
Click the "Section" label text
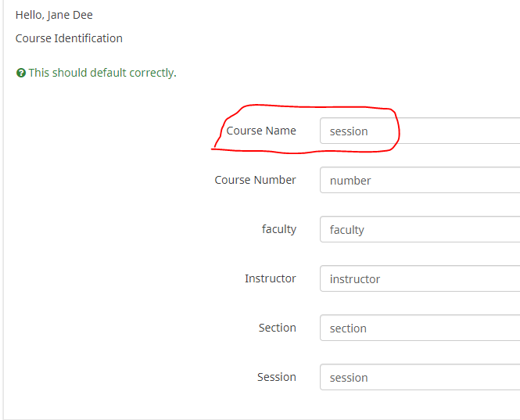click(277, 328)
